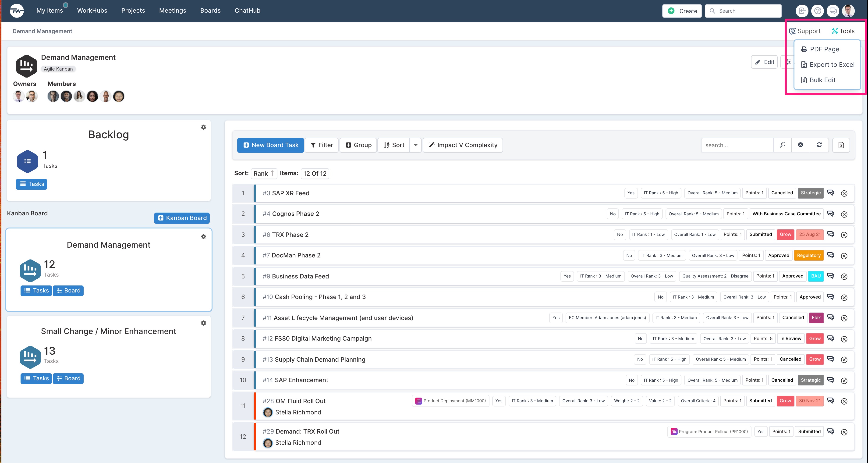The height and width of the screenshot is (463, 868).
Task: Open comments for #4 Cognos Phase 2
Action: [x=831, y=214]
